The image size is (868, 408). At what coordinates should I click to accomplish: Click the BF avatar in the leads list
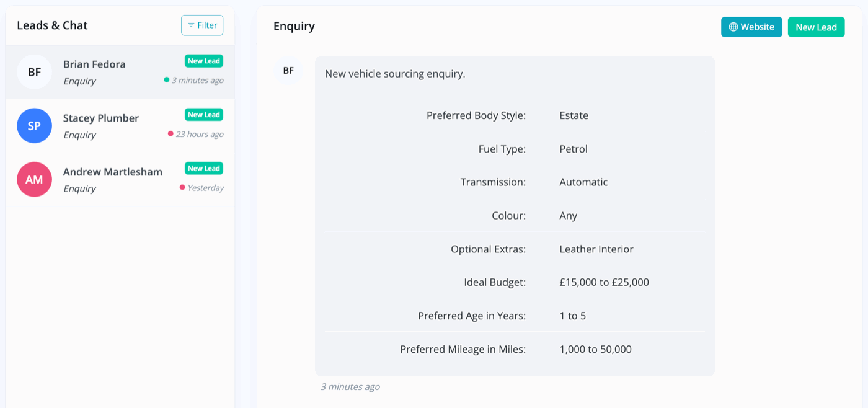point(34,72)
